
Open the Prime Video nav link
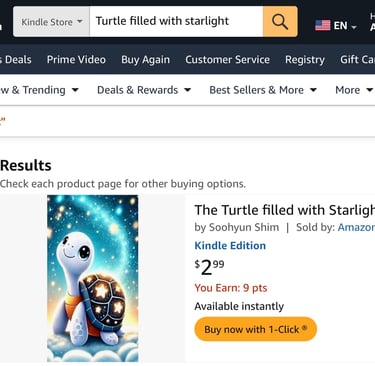click(76, 60)
